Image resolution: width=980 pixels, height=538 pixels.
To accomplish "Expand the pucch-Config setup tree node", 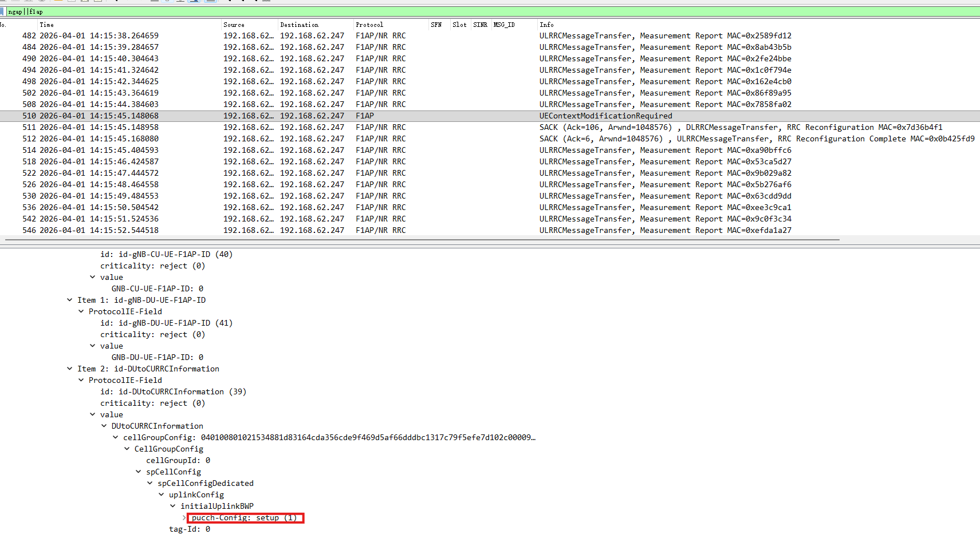I will pyautogui.click(x=184, y=517).
